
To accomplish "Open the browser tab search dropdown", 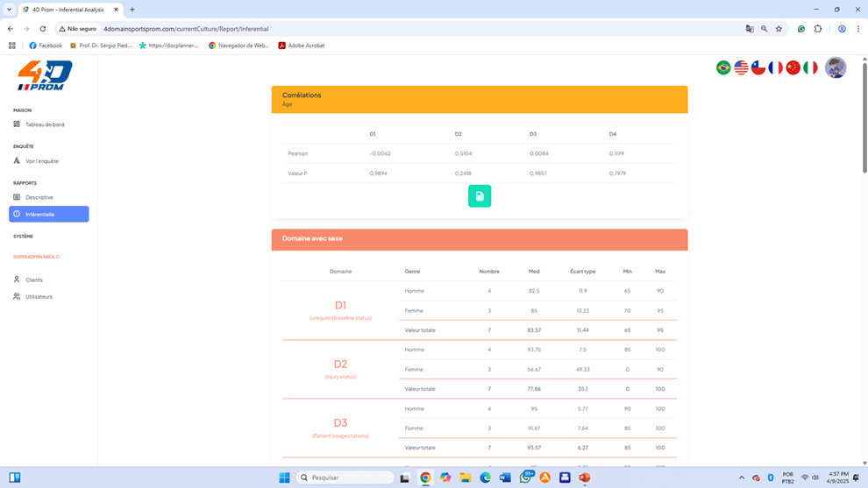I will pyautogui.click(x=9, y=10).
